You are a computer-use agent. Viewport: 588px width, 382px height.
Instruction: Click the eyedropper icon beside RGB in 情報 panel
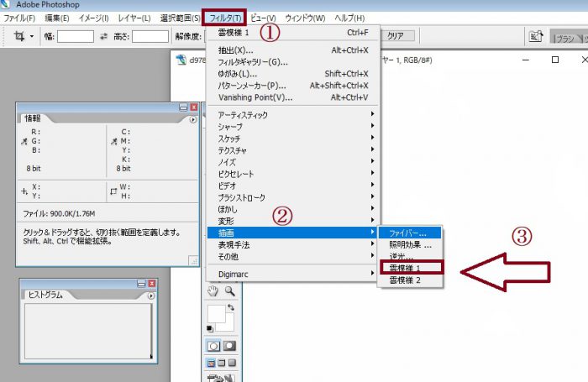click(24, 141)
